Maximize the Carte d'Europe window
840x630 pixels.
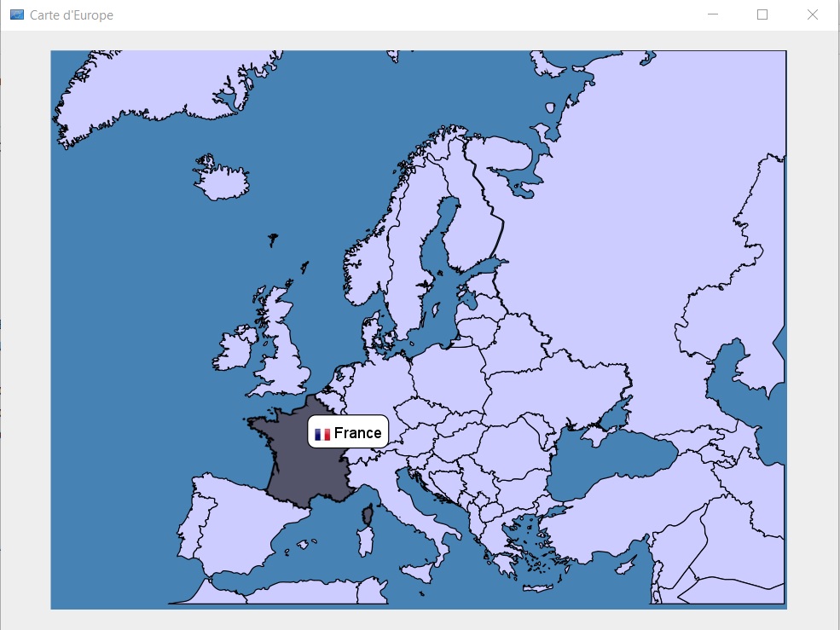click(762, 15)
